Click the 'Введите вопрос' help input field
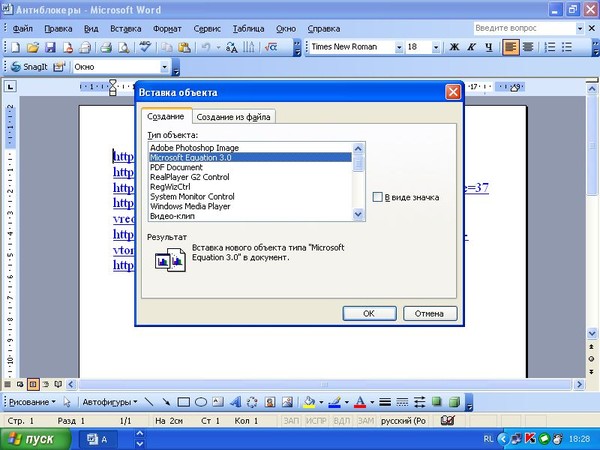Image resolution: width=600 pixels, height=450 pixels. pos(525,28)
